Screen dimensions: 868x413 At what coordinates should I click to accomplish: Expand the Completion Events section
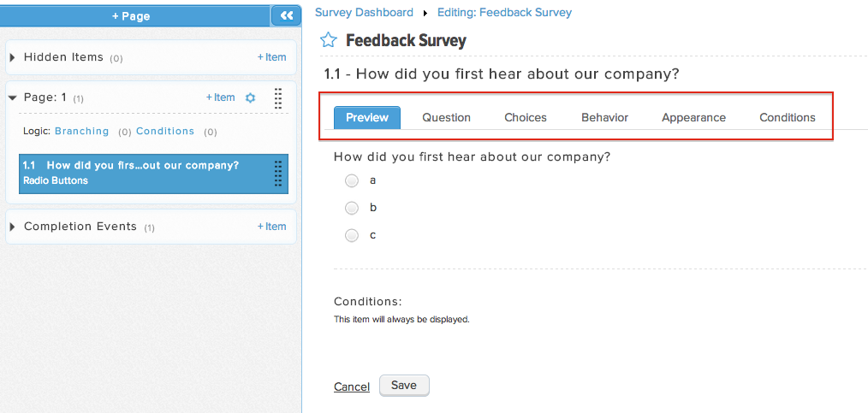click(x=13, y=227)
